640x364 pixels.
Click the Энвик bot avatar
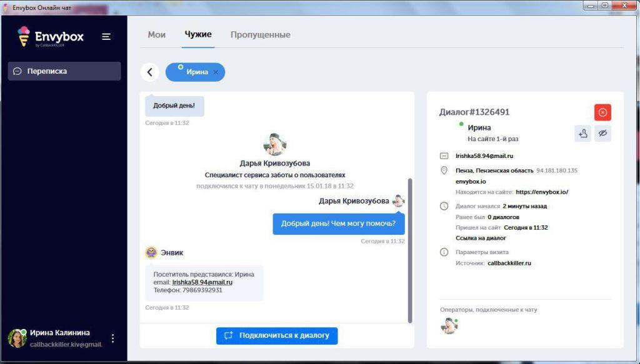[151, 253]
